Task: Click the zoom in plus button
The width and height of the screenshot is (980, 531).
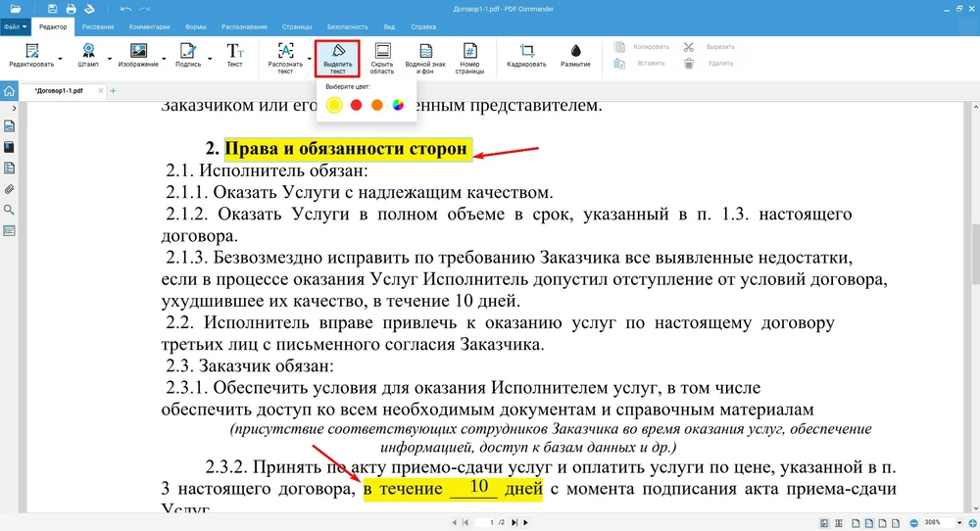Action: (970, 522)
